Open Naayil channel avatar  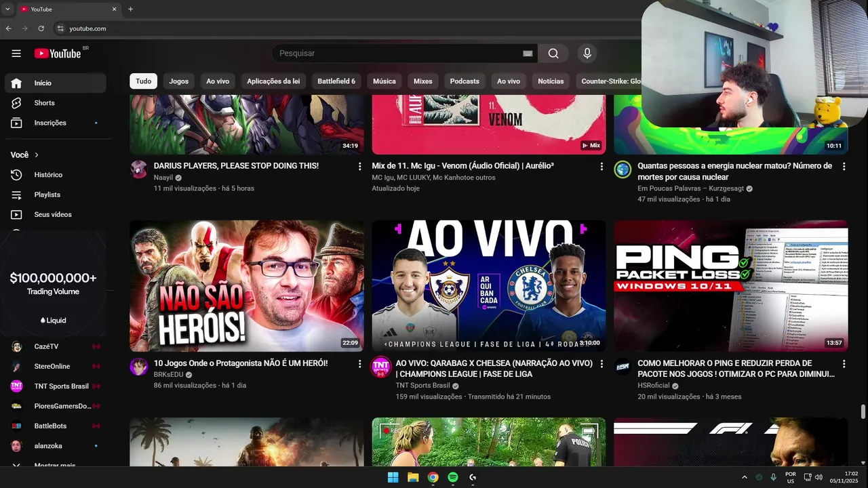point(138,169)
